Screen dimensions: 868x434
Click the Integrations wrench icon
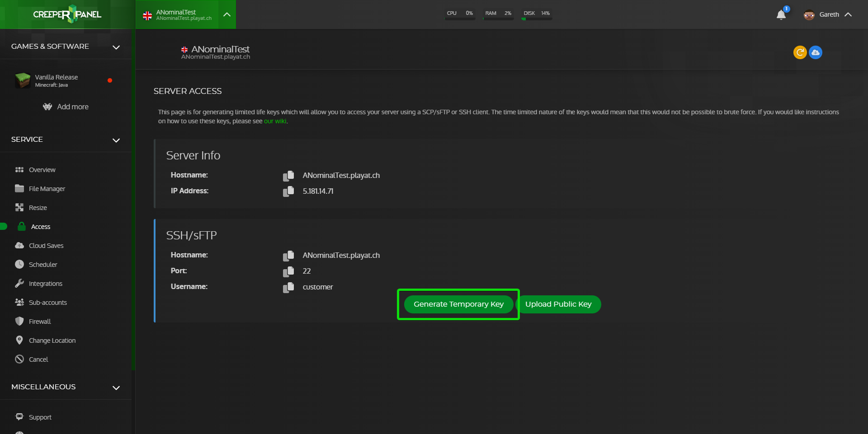19,283
